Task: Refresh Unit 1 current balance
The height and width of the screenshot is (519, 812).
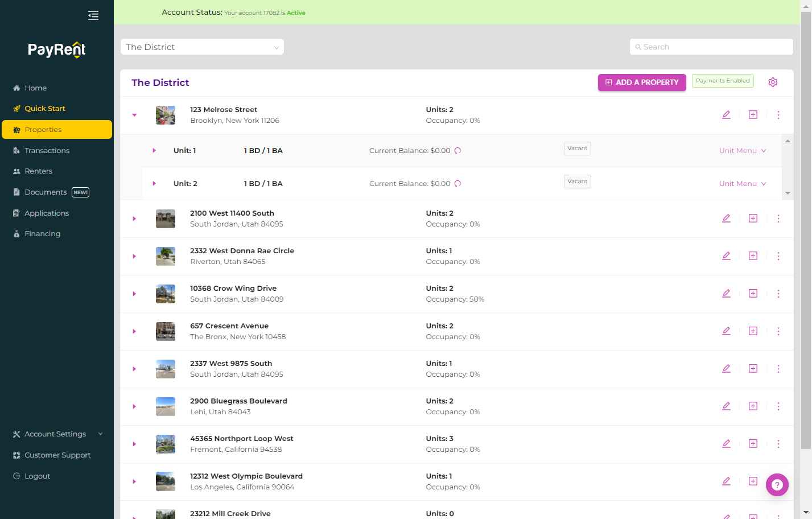Action: tap(457, 151)
